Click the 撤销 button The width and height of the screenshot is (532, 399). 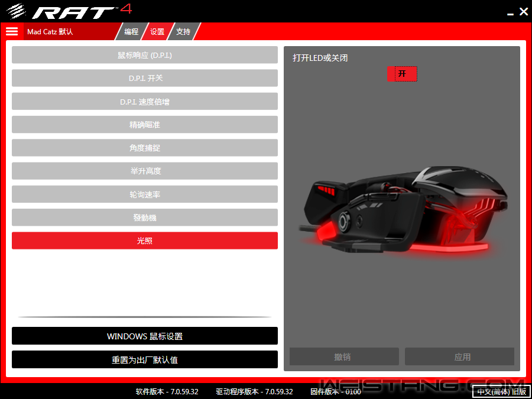pyautogui.click(x=344, y=356)
